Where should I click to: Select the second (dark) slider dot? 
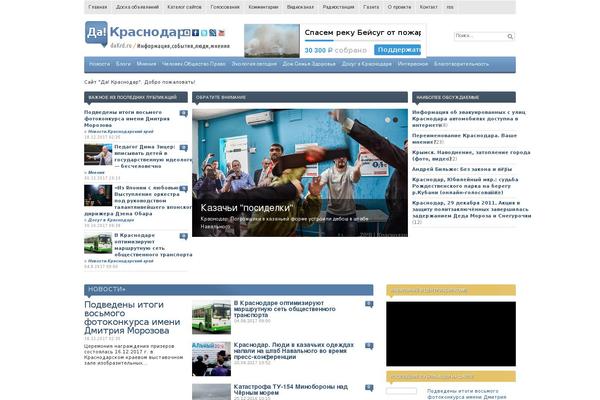coord(396,120)
